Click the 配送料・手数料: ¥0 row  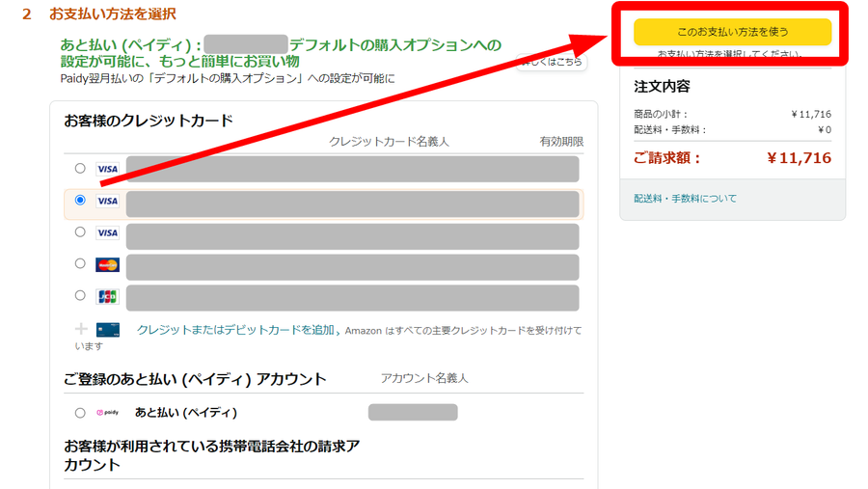pyautogui.click(x=732, y=129)
